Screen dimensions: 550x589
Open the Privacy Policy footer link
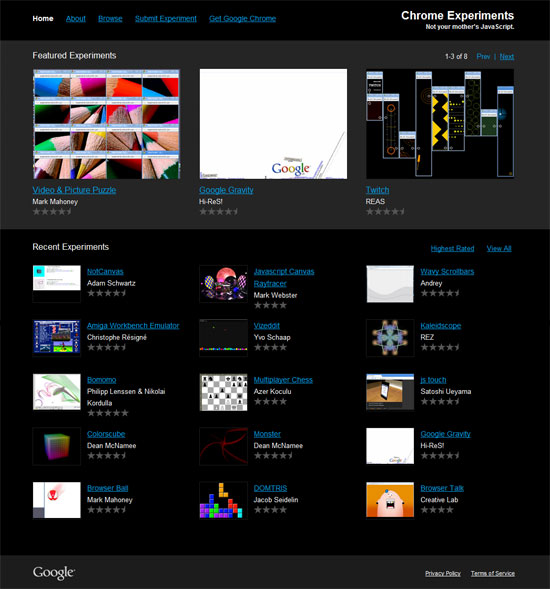[443, 574]
